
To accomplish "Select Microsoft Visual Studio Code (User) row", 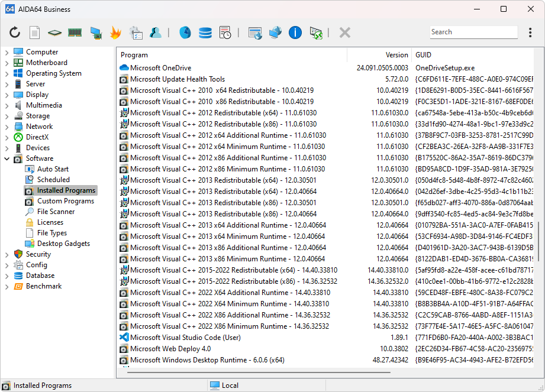I will pyautogui.click(x=186, y=338).
